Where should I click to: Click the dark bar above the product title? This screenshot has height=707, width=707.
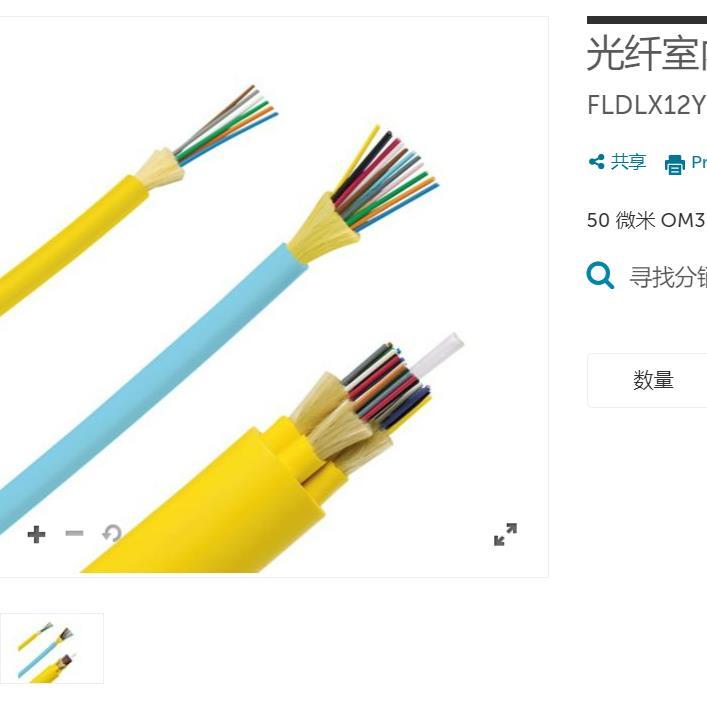point(647,20)
